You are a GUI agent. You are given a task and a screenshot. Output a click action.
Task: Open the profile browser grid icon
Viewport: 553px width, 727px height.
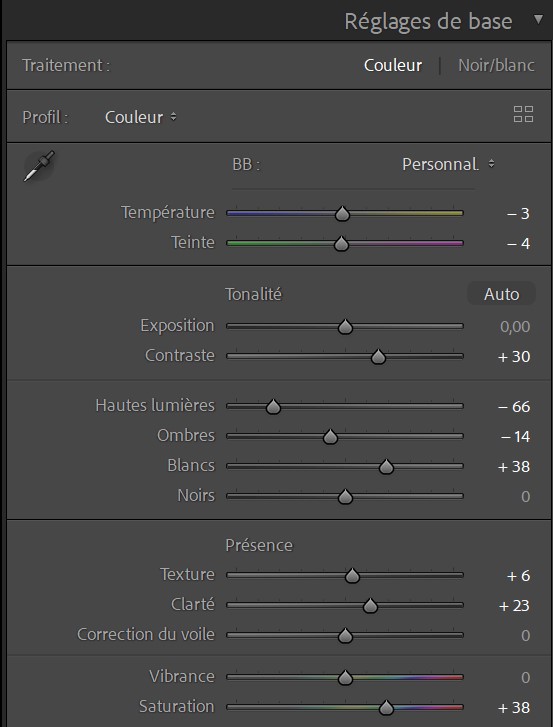(523, 114)
